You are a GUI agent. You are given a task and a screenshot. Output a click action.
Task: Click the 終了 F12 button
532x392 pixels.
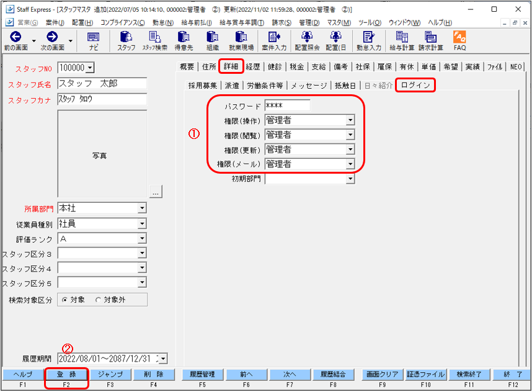(513, 375)
